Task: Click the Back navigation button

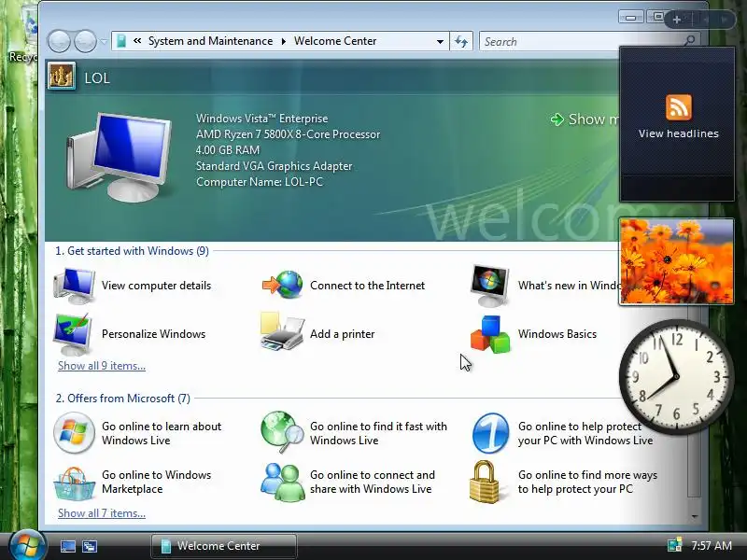Action: (x=59, y=41)
